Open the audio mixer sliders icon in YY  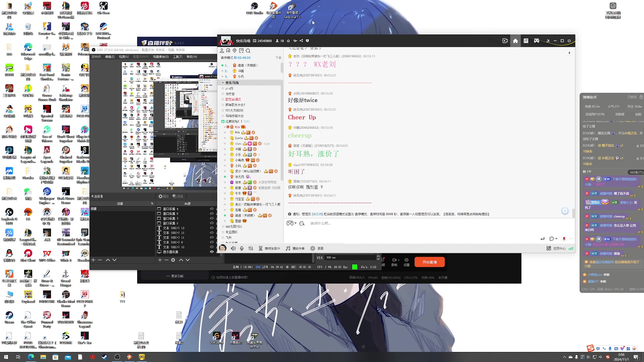[x=251, y=248]
